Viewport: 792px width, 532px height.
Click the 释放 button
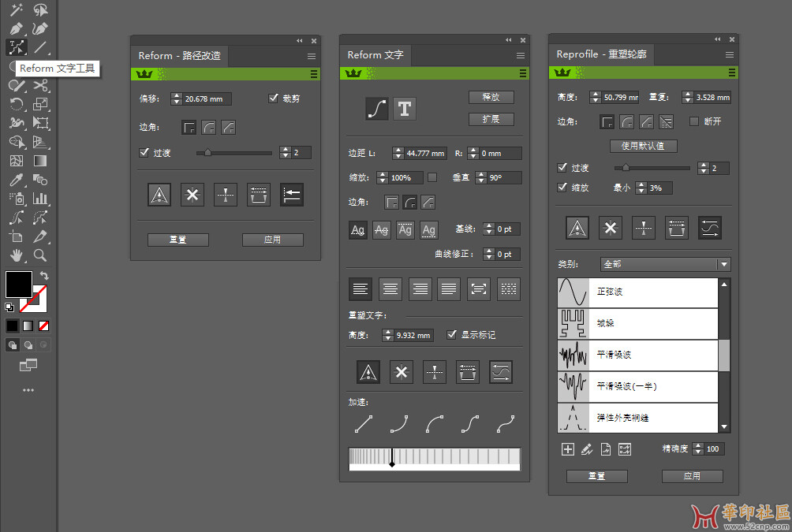tap(491, 97)
